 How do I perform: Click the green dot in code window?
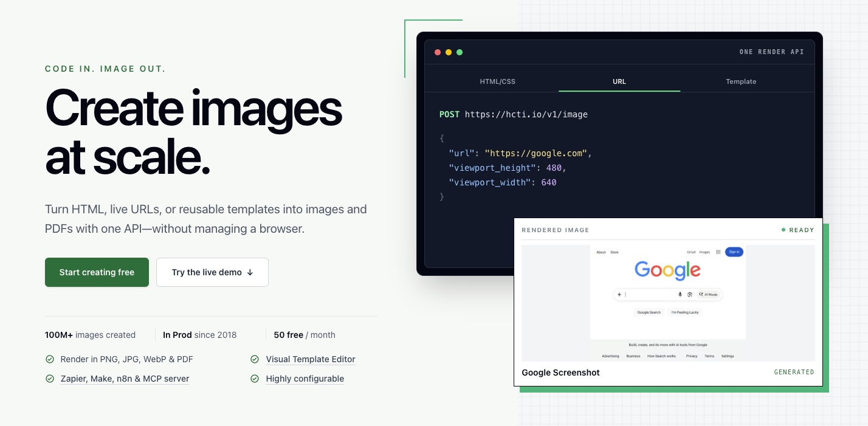[460, 52]
